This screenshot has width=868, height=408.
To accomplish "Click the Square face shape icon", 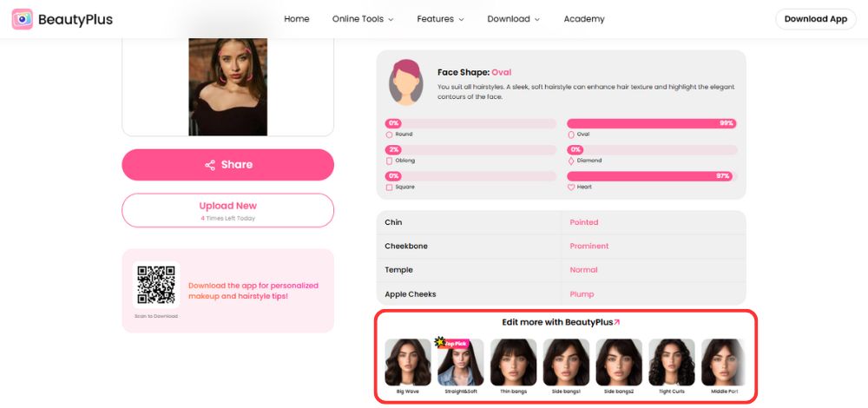I will [x=389, y=187].
